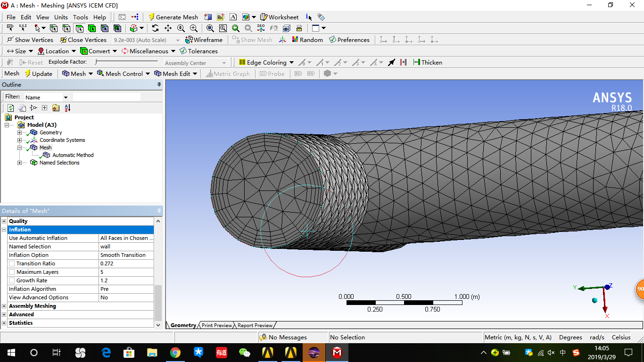Open the Mesh Control dropdown

(123, 74)
